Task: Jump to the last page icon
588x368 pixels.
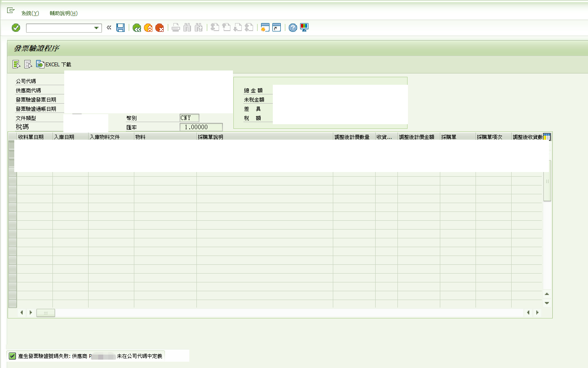Action: [249, 28]
